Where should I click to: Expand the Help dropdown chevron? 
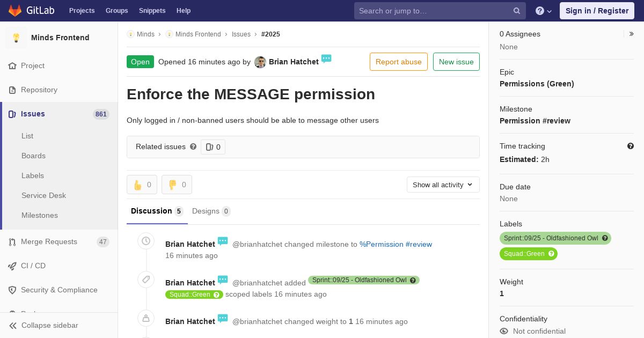[x=550, y=11]
